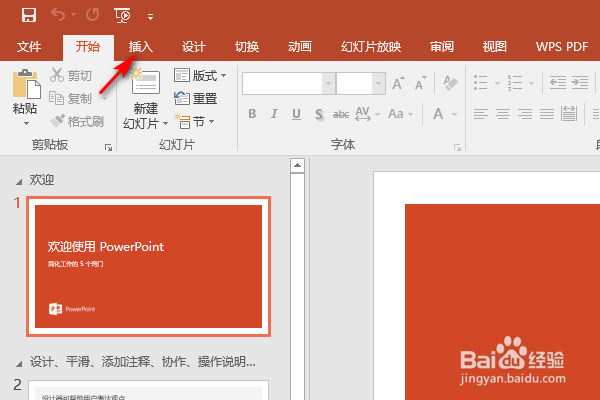
Task: Click the decrease font size icon
Action: click(x=421, y=83)
